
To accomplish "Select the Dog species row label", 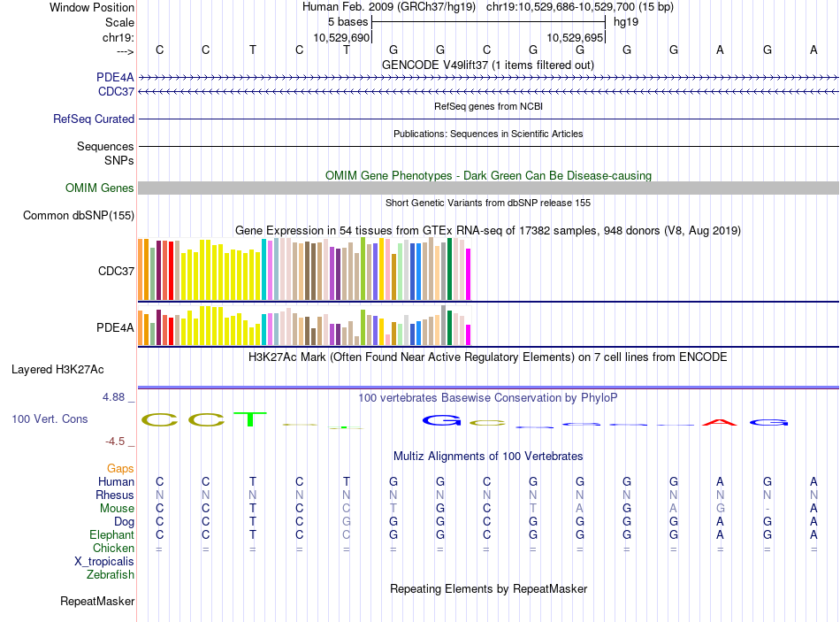I will (125, 522).
